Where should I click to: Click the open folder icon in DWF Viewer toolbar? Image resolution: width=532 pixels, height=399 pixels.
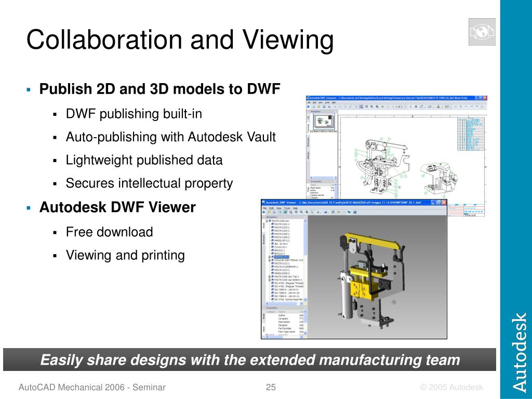(269, 212)
